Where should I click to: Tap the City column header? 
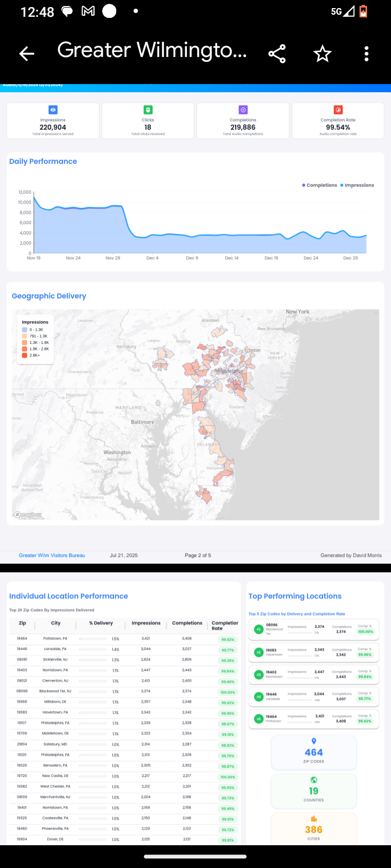coord(56,623)
